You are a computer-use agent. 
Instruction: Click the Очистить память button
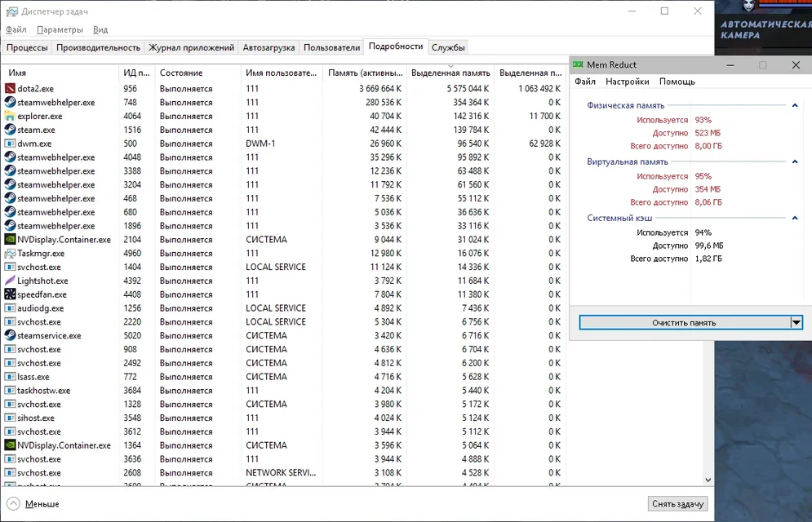[684, 322]
